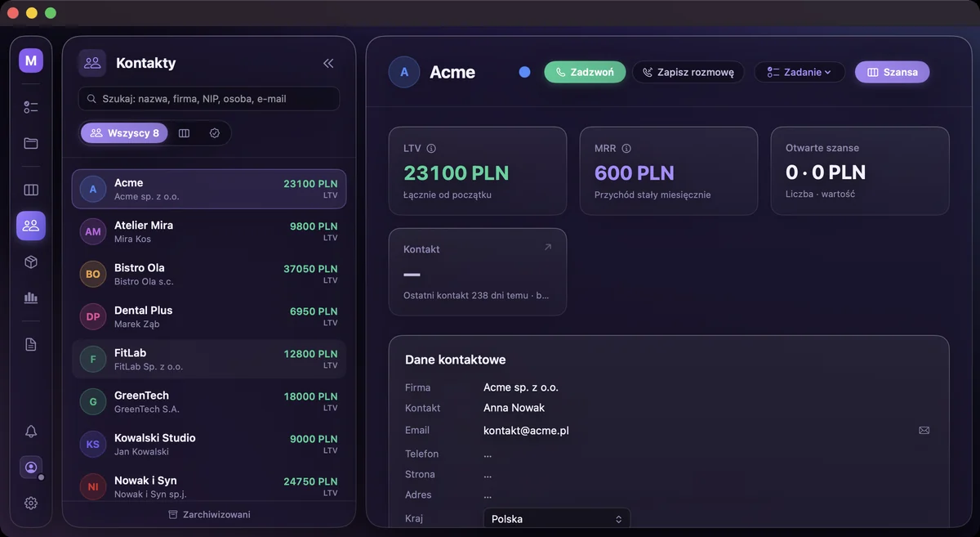Open Zarchiwizowani archived contacts
980x537 pixels.
(209, 515)
